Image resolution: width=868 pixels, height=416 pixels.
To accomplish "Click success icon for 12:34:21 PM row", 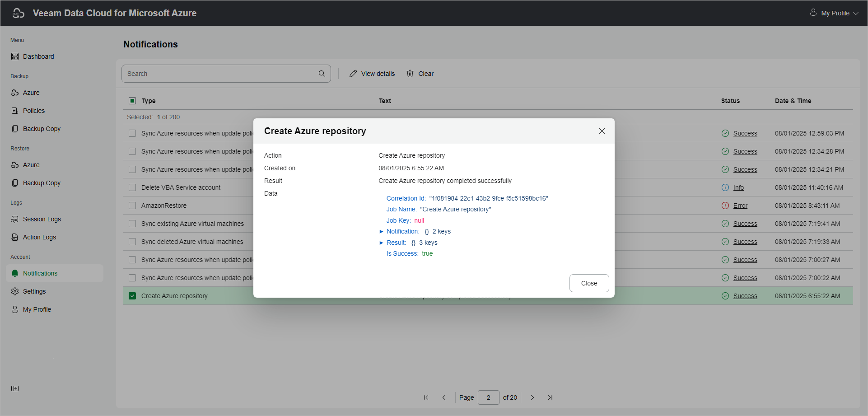I will [x=725, y=169].
